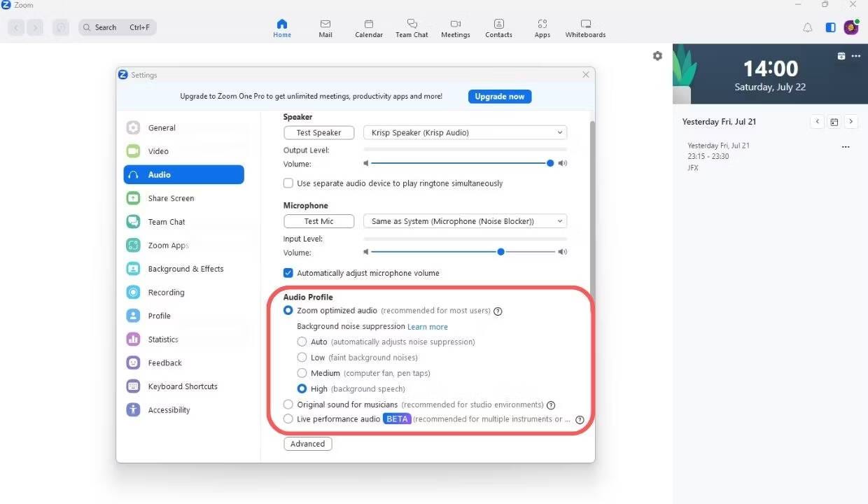
Task: Enable separate audio device for ringtone checkbox
Action: (x=288, y=183)
